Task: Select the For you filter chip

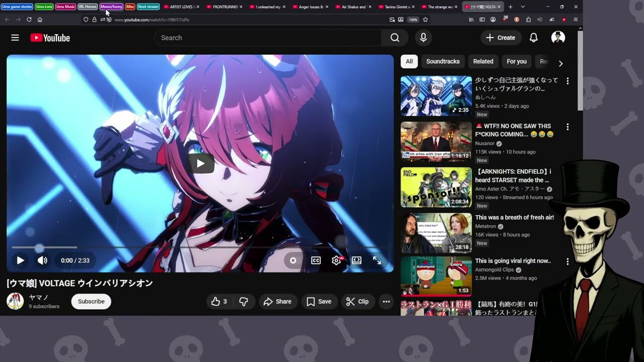Action: tap(517, 61)
